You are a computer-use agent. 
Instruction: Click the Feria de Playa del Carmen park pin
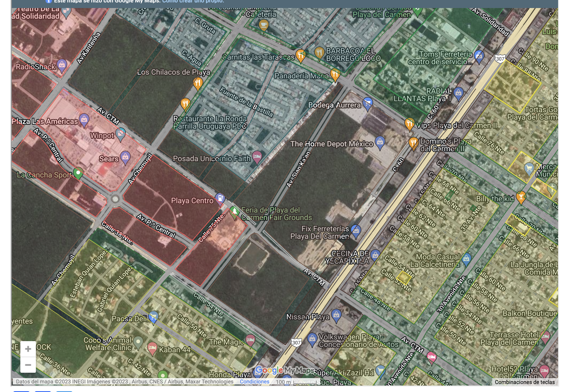(234, 212)
